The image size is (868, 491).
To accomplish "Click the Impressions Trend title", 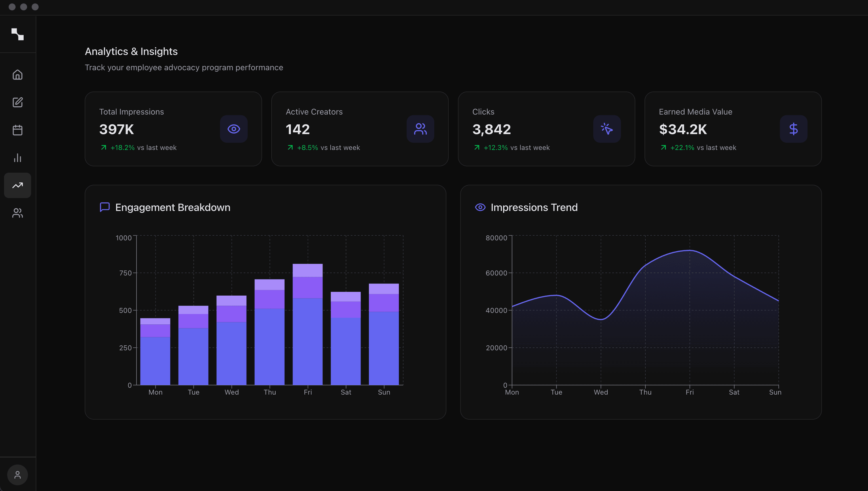I will tap(534, 207).
